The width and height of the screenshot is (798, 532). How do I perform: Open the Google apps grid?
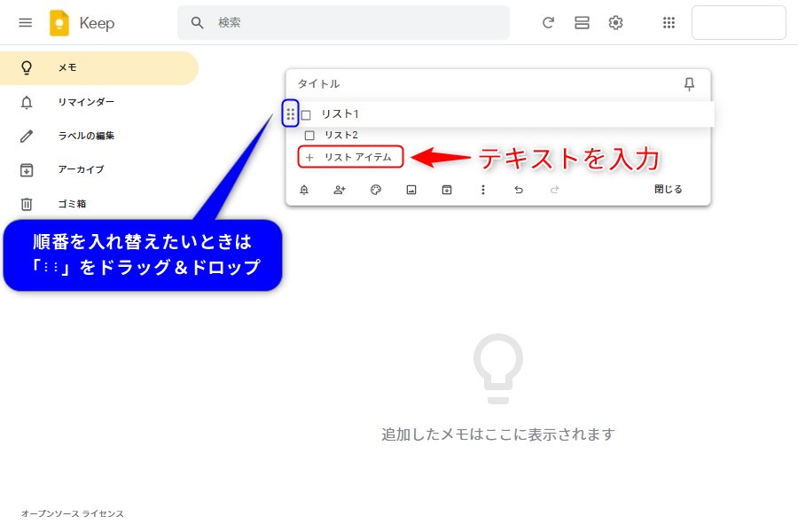click(x=669, y=22)
